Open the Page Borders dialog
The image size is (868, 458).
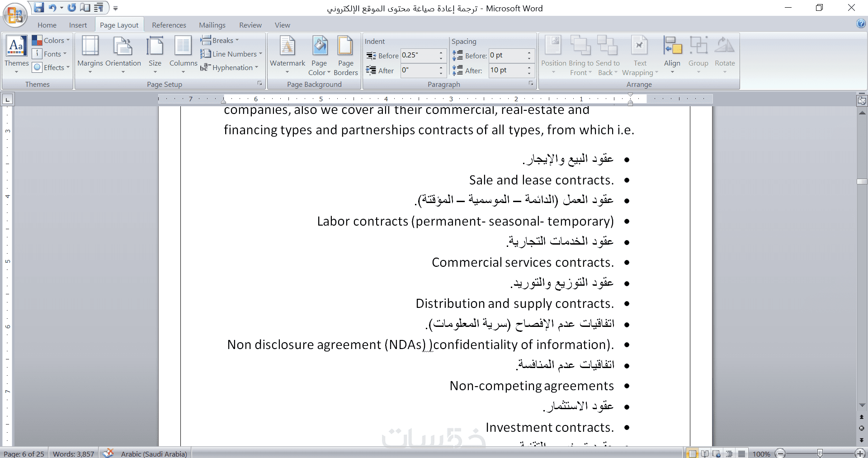tap(346, 55)
